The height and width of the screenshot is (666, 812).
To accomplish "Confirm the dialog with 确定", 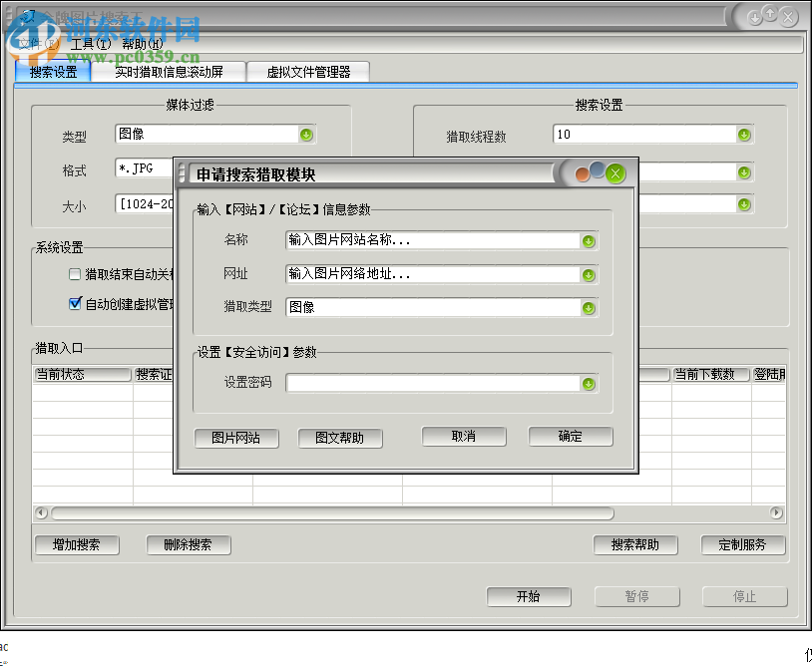I will coord(570,436).
